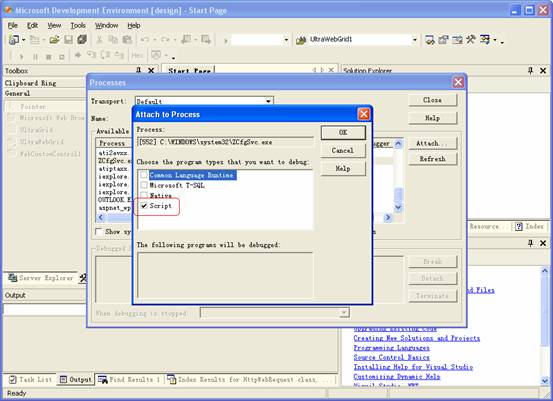Click the Attach... button

pos(433,143)
